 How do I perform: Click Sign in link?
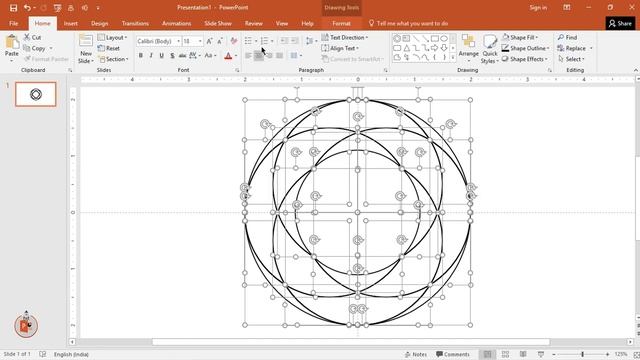coord(538,8)
